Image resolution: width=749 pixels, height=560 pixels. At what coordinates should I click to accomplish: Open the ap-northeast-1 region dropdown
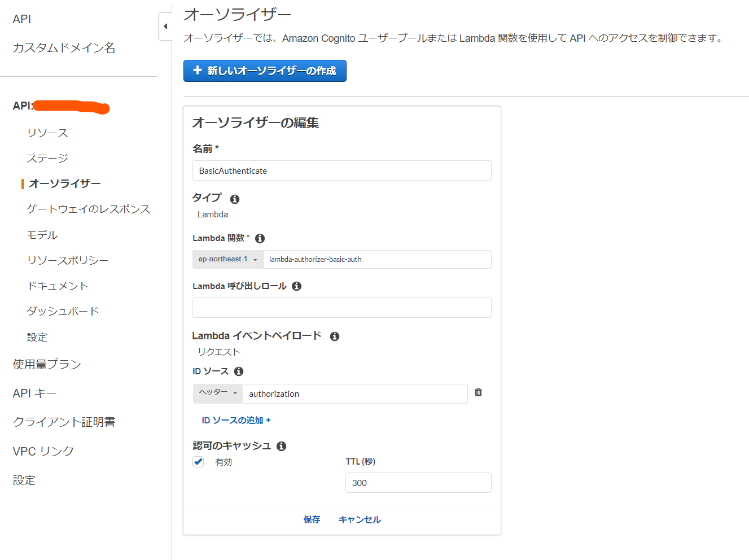click(227, 260)
